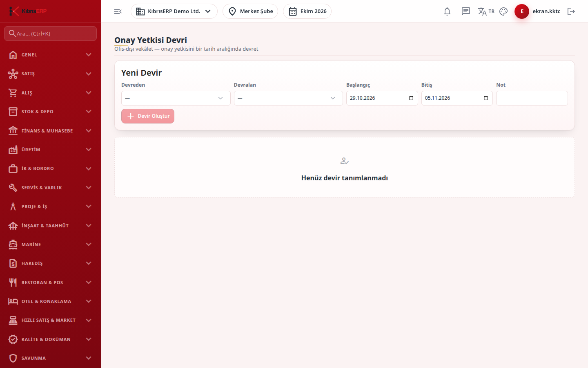Expand the İnşaat & Taahhüt chevron
The height and width of the screenshot is (368, 588).
click(89, 226)
